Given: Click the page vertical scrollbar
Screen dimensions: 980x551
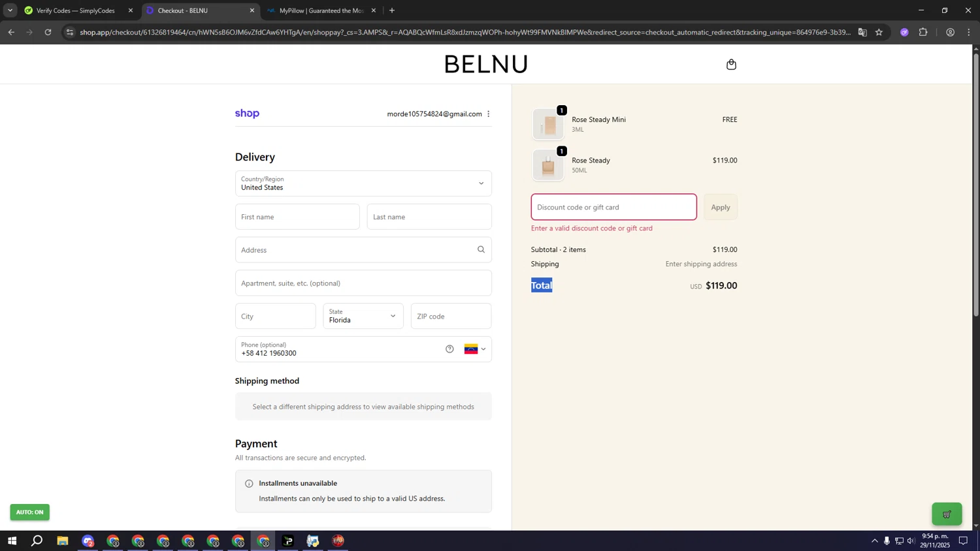Looking at the screenshot, I should tap(976, 185).
